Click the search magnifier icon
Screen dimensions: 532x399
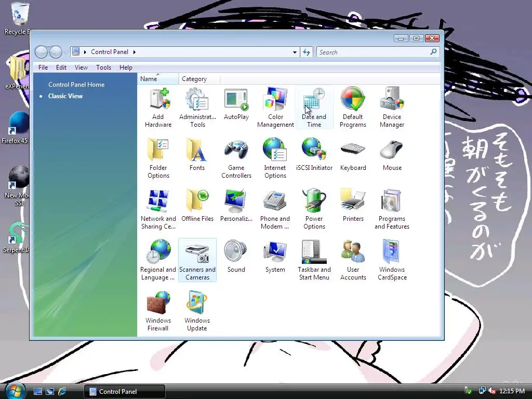(433, 52)
